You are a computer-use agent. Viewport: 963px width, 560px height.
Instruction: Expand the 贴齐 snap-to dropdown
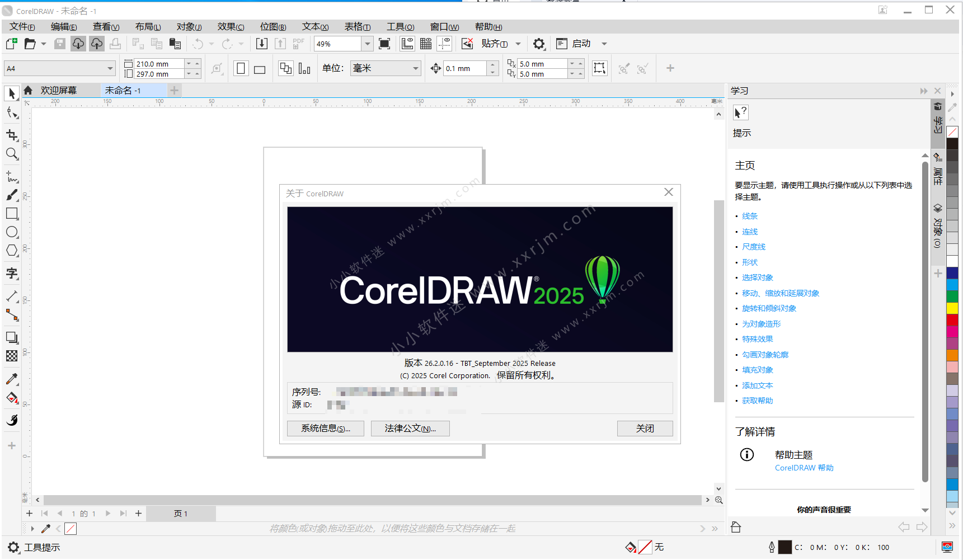point(518,44)
